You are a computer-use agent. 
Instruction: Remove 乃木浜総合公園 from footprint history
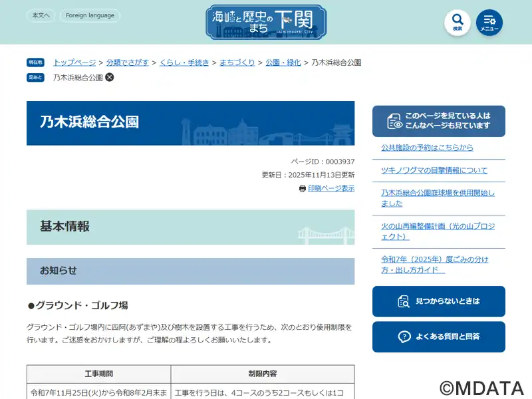(110, 77)
